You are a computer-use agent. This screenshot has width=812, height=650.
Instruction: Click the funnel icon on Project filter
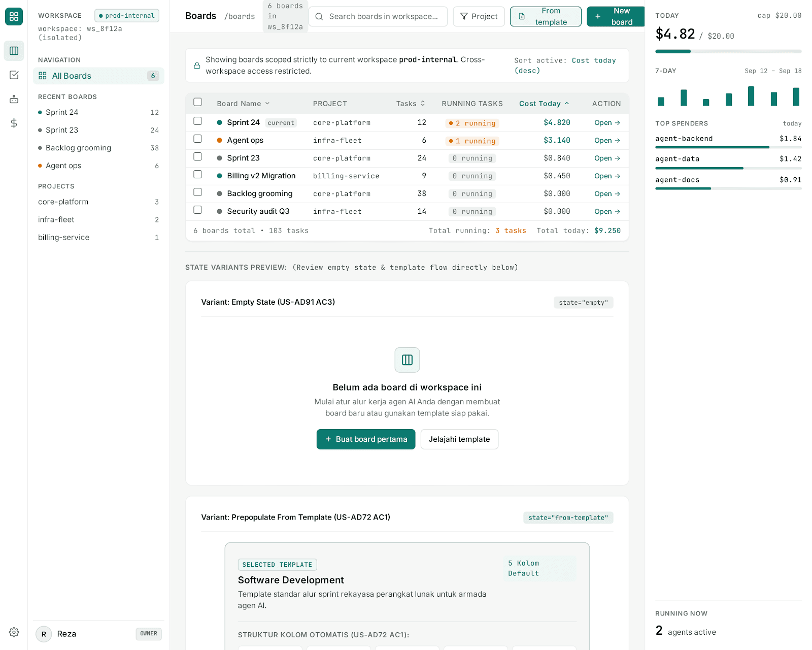pos(464,17)
